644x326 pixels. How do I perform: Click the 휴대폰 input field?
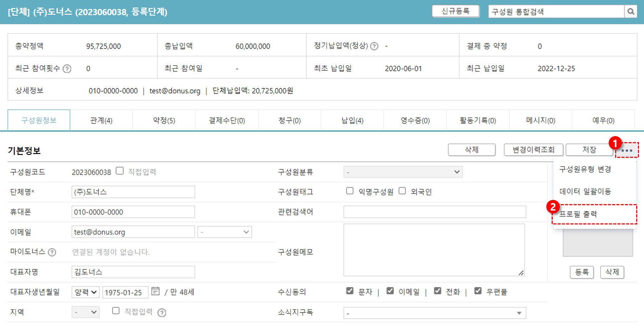coord(133,212)
